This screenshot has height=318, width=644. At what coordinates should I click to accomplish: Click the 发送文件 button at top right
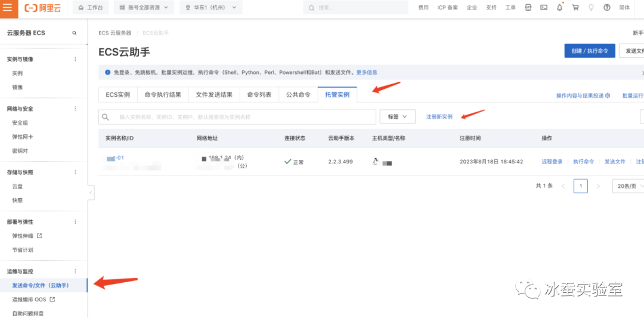631,51
